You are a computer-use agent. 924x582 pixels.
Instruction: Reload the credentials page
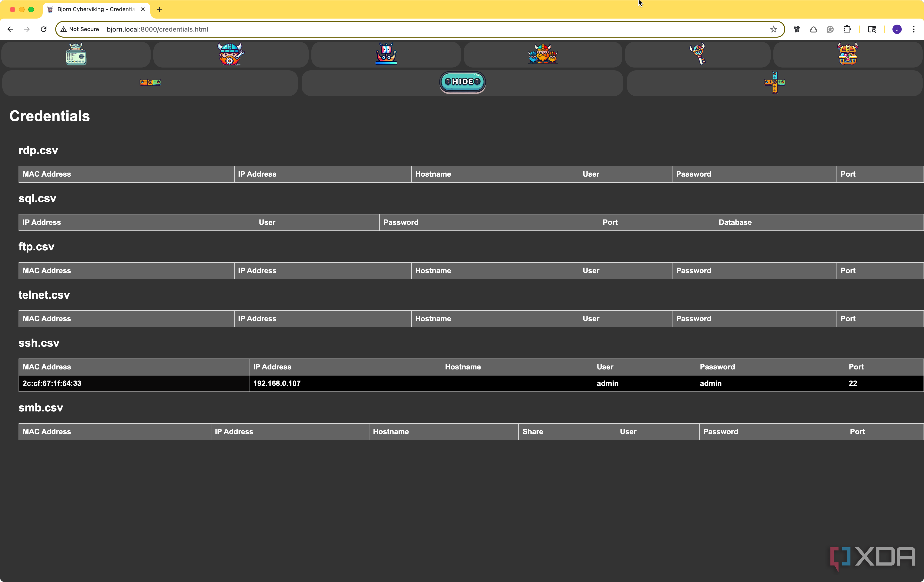pos(44,29)
